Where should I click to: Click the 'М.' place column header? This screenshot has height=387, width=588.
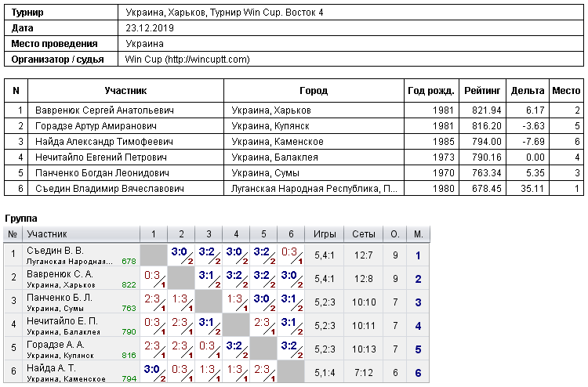(418, 234)
